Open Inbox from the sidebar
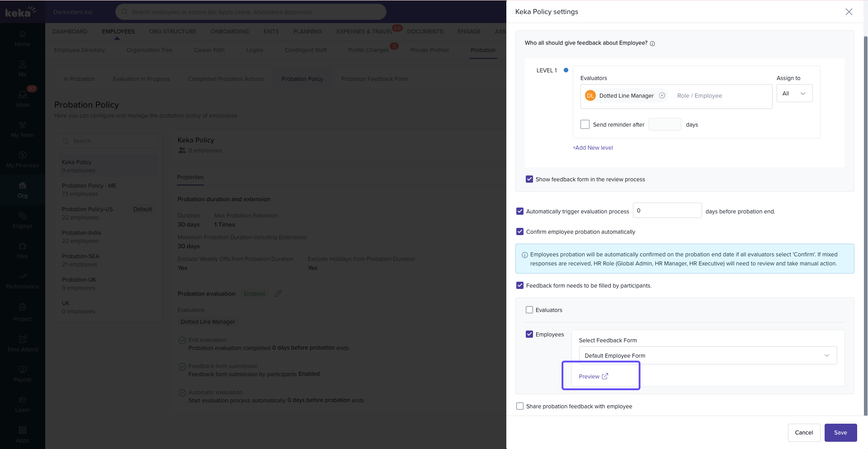 (x=23, y=99)
